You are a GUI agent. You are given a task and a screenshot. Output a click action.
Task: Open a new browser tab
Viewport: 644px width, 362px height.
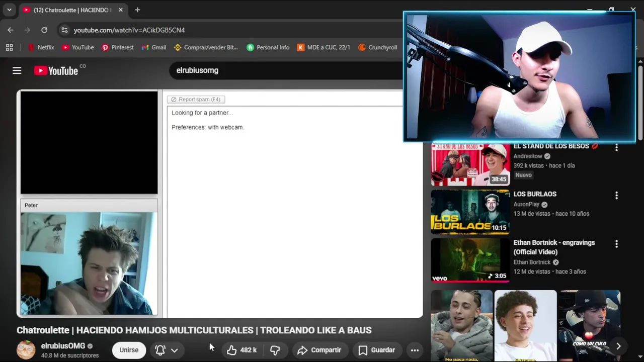pyautogui.click(x=137, y=10)
